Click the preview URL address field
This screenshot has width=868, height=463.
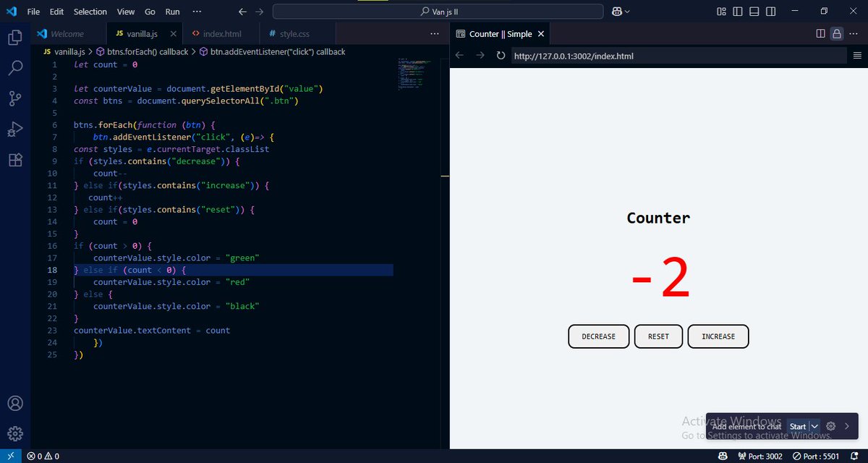pos(678,56)
